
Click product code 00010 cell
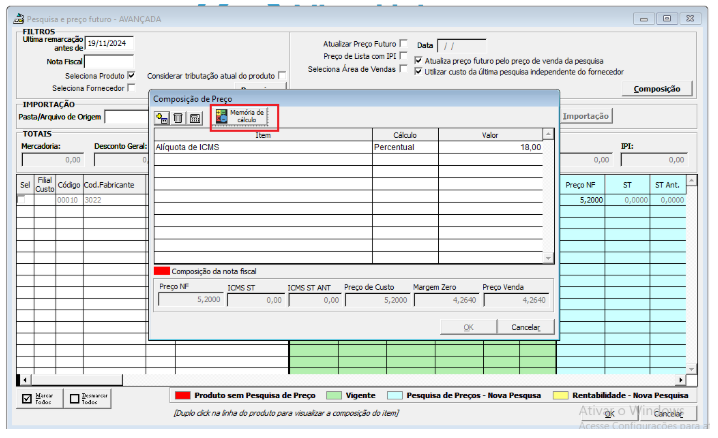[69, 200]
